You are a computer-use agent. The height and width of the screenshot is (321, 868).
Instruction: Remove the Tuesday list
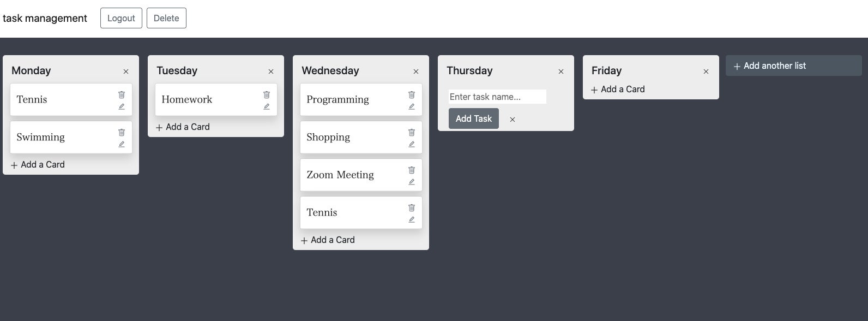pos(271,72)
